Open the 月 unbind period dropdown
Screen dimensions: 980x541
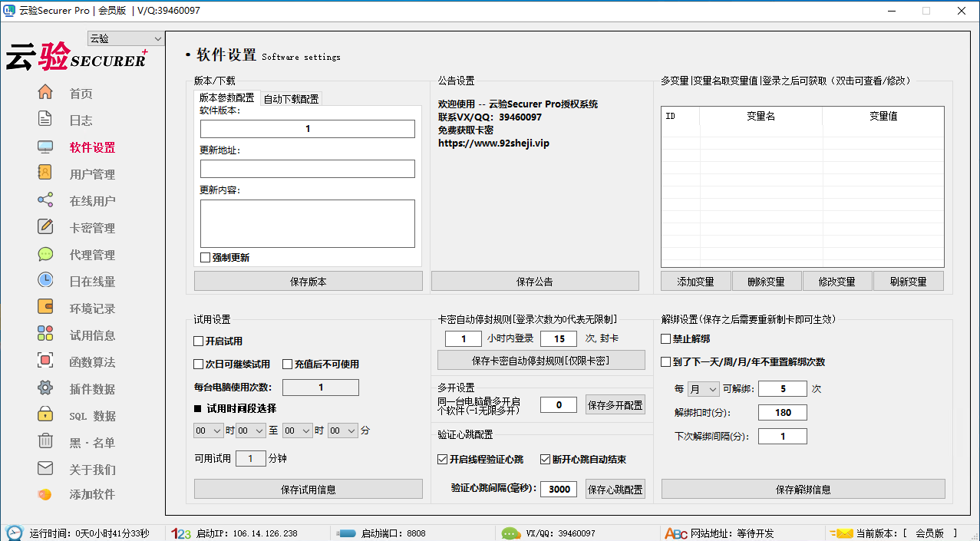tap(704, 389)
